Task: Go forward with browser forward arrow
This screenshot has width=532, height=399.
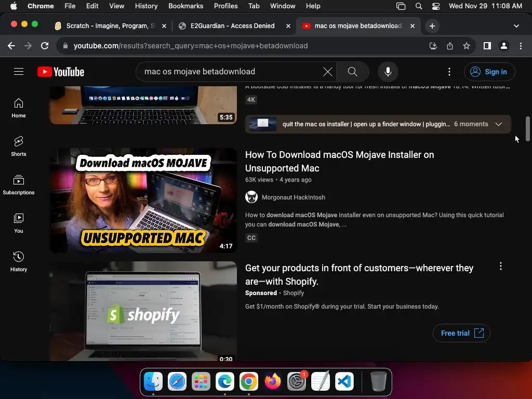Action: click(28, 46)
